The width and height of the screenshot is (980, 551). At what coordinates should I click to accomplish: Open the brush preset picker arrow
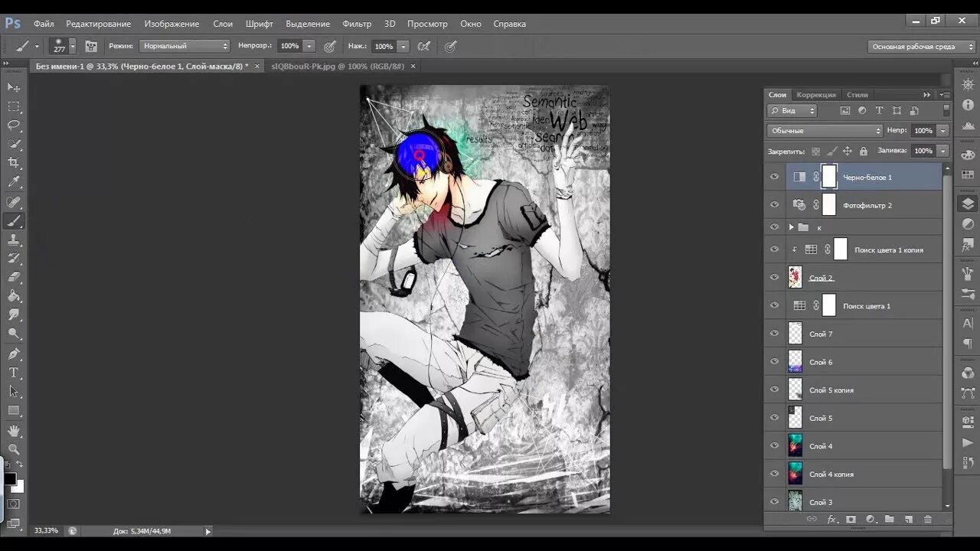(73, 46)
